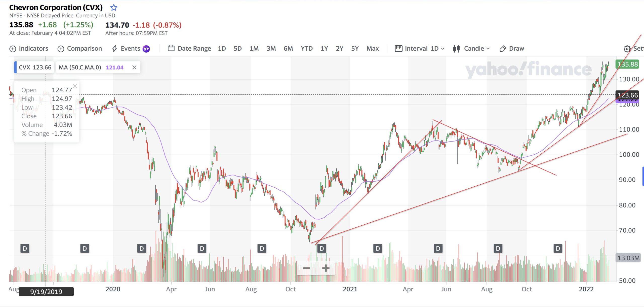Click the 135.88 current price tag
Screen dimensions: 644x307
(627, 64)
